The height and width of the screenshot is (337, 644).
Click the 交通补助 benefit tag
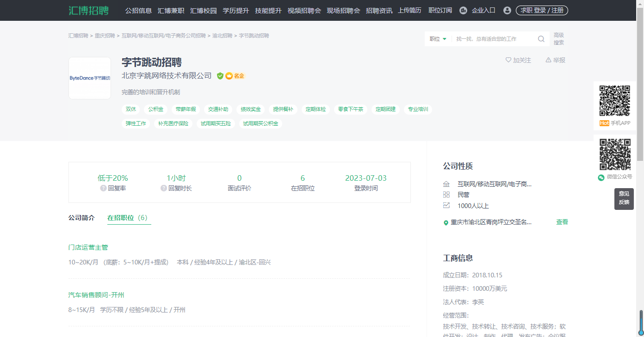click(218, 110)
